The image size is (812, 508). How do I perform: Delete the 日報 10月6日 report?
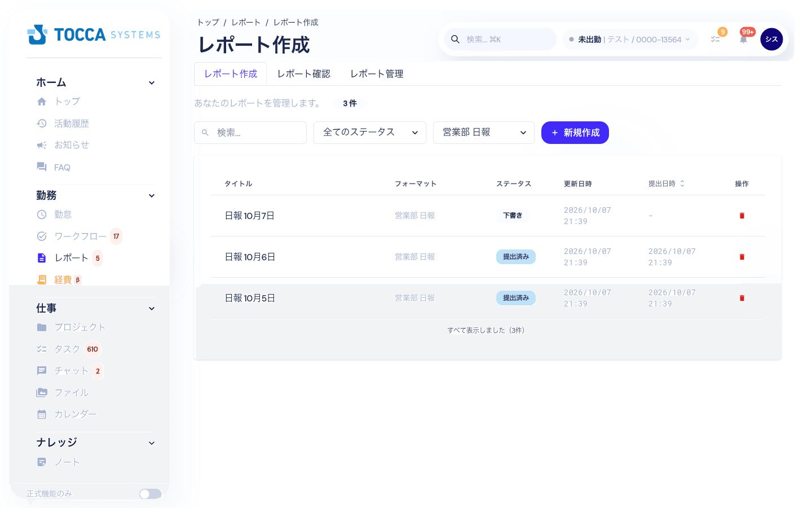[x=742, y=257]
